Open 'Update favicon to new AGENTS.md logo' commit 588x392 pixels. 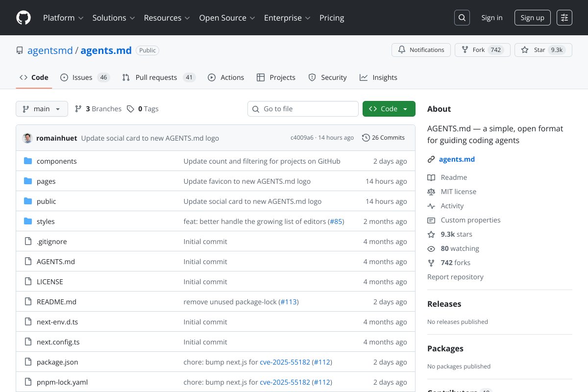(x=247, y=181)
